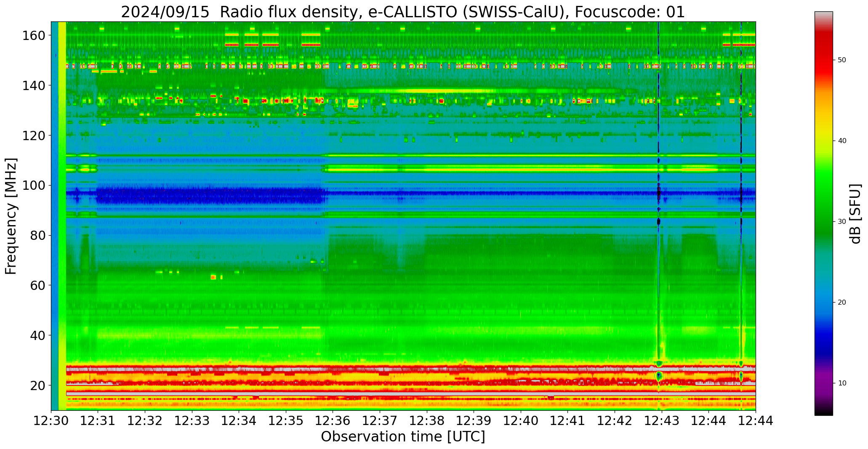Click the '30' colorbar tick label
Image resolution: width=868 pixels, height=449 pixels.
coord(842,222)
